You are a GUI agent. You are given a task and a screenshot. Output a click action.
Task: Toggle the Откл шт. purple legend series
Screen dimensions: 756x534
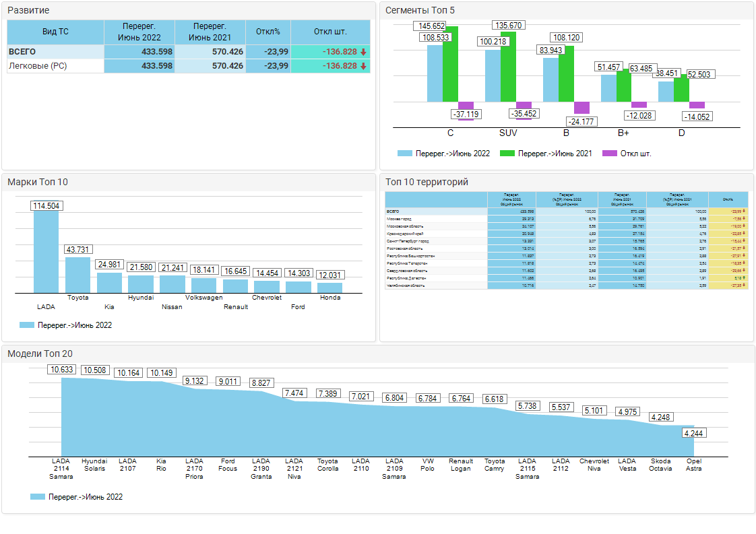(627, 154)
